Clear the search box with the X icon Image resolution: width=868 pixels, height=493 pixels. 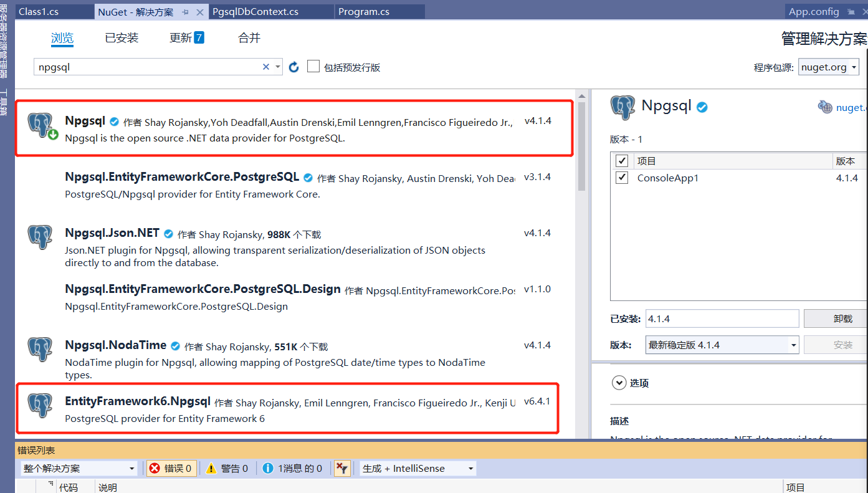click(265, 66)
